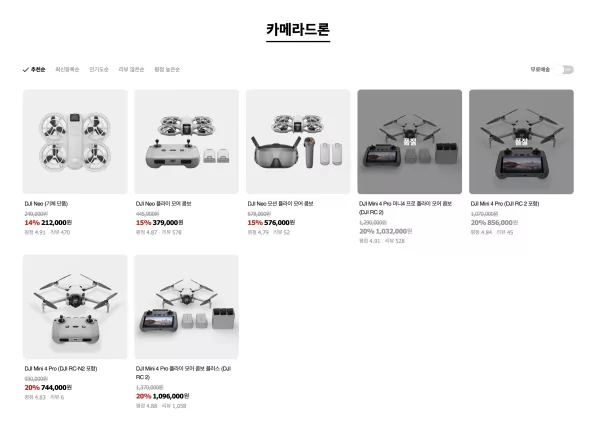The image size is (600, 425).
Task: Open the DJI Neo Fly More Combo image
Action: pyautogui.click(x=186, y=142)
